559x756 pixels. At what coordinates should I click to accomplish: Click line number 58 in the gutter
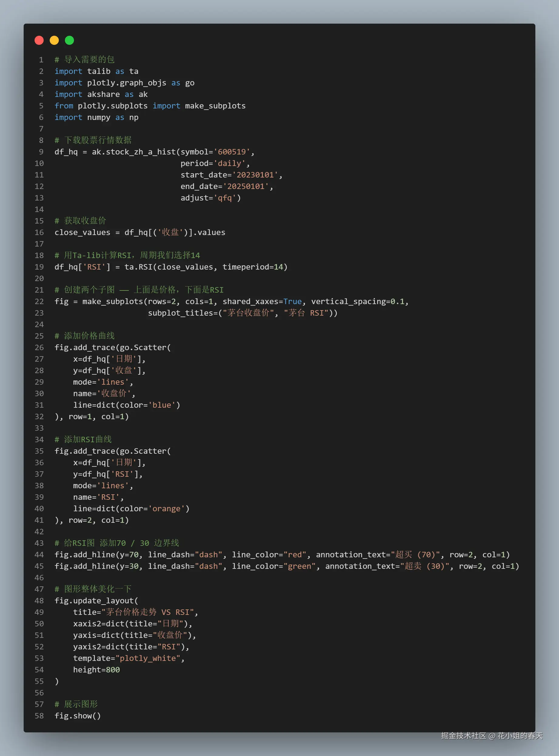[x=39, y=715]
